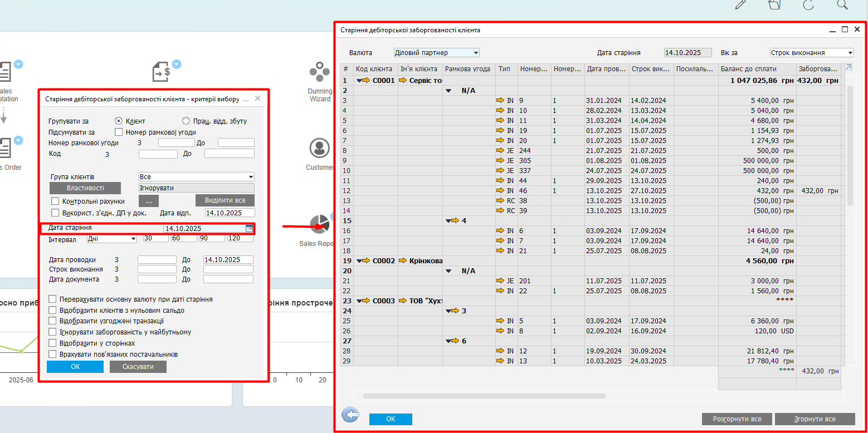Open the Sales Reports pie chart icon
868x433 pixels.
click(320, 224)
